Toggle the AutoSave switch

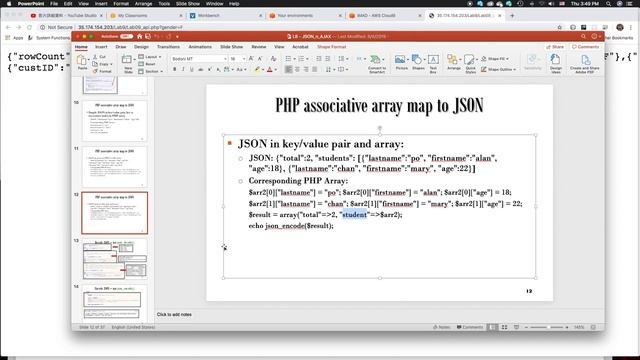tap(126, 36)
